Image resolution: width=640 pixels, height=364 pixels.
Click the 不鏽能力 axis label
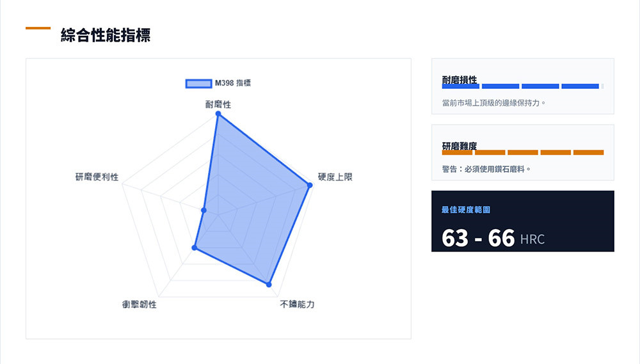[297, 305]
